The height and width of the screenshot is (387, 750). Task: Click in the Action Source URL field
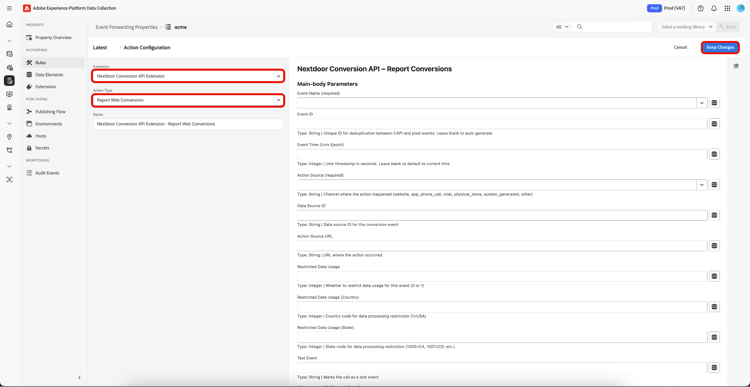pyautogui.click(x=502, y=245)
